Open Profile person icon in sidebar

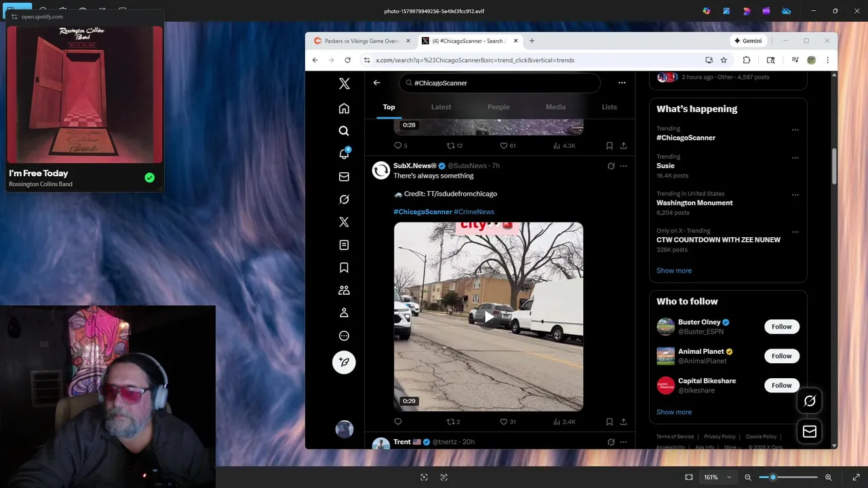pos(344,313)
